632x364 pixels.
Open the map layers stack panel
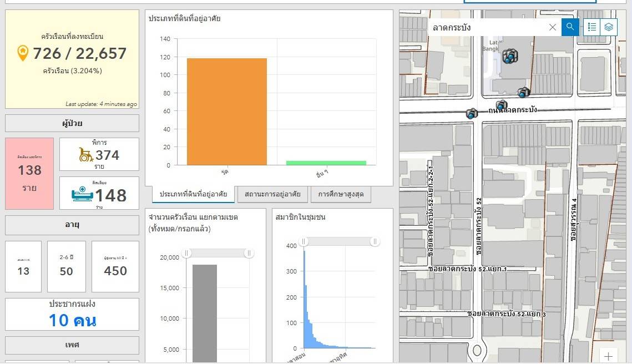point(609,27)
